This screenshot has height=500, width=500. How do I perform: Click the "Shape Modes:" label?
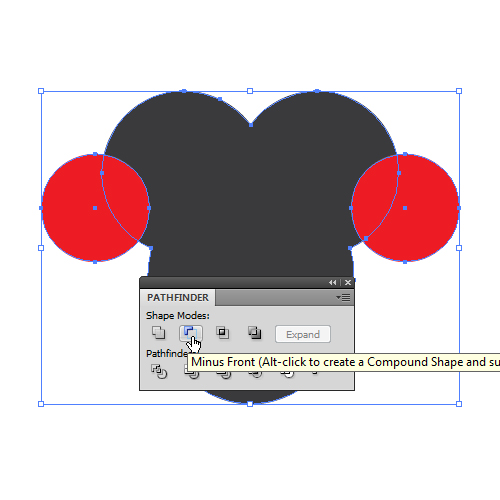pyautogui.click(x=178, y=315)
